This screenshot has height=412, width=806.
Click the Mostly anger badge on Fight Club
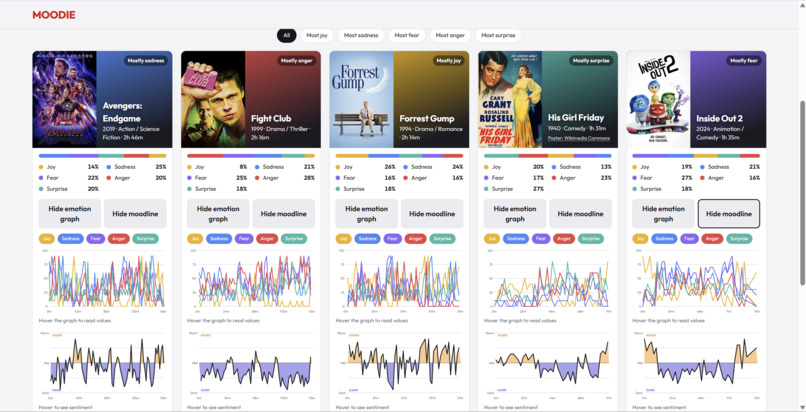point(297,61)
